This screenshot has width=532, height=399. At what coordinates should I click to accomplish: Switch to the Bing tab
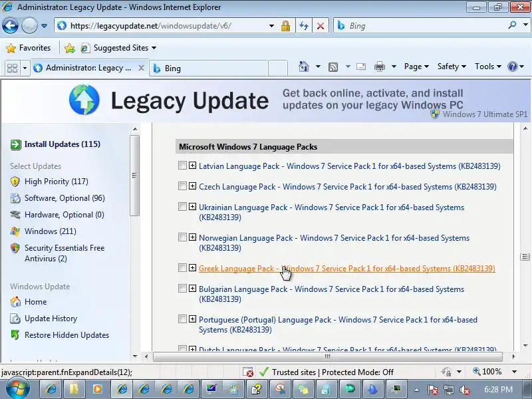208,68
